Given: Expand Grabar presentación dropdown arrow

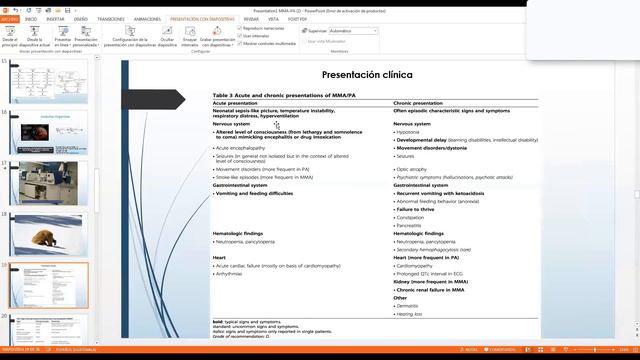Looking at the screenshot, I should [x=233, y=45].
